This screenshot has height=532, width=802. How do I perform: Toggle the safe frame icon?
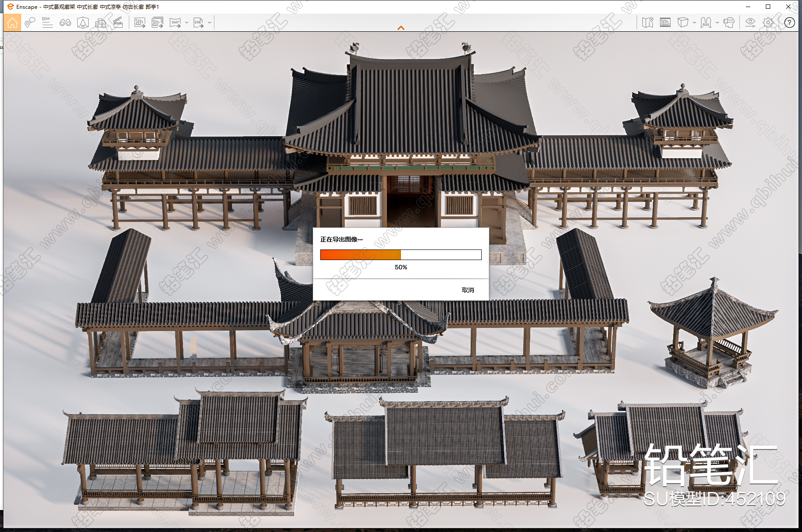(665, 22)
